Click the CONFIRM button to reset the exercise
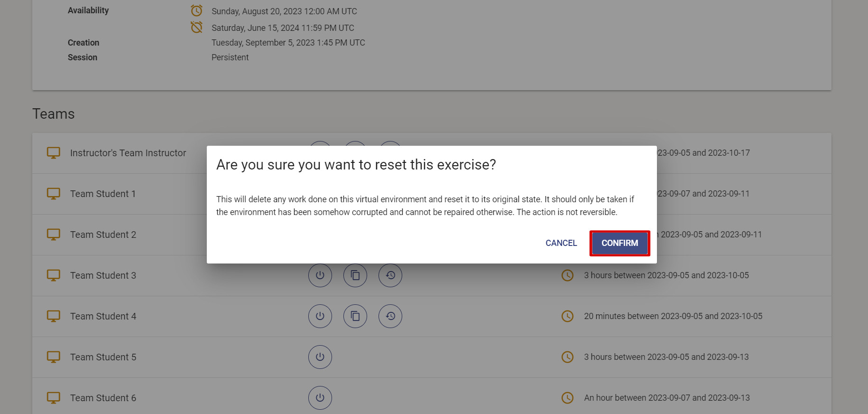 [619, 243]
